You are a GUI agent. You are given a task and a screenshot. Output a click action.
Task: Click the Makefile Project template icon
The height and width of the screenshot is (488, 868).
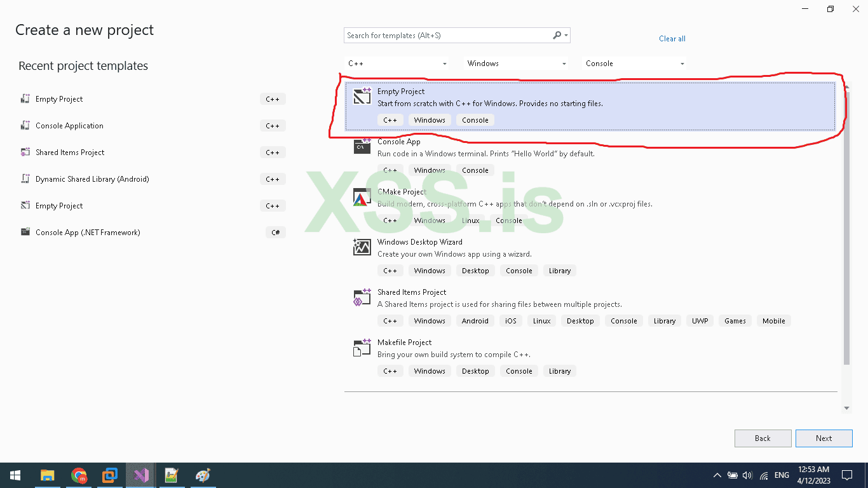[361, 348]
